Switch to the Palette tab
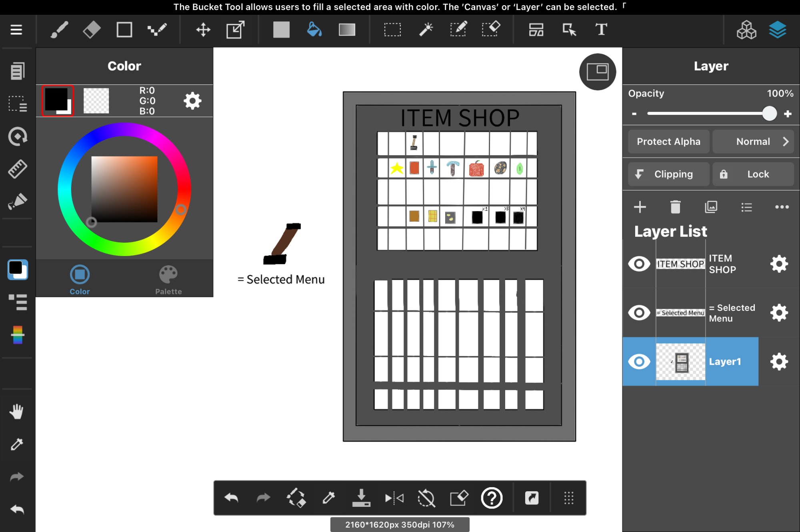The width and height of the screenshot is (800, 532). click(168, 280)
